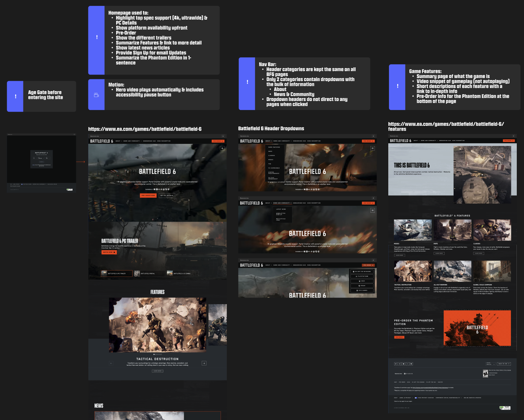Image resolution: width=524 pixels, height=420 pixels.
Task: Click Pre-Order button in Phantom Edition section
Action: pos(399,337)
